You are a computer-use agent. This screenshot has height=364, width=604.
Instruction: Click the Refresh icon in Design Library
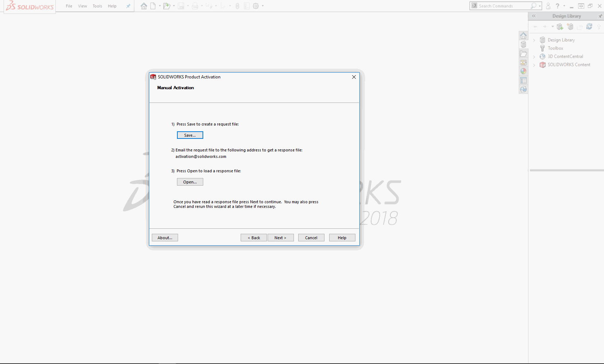[589, 27]
